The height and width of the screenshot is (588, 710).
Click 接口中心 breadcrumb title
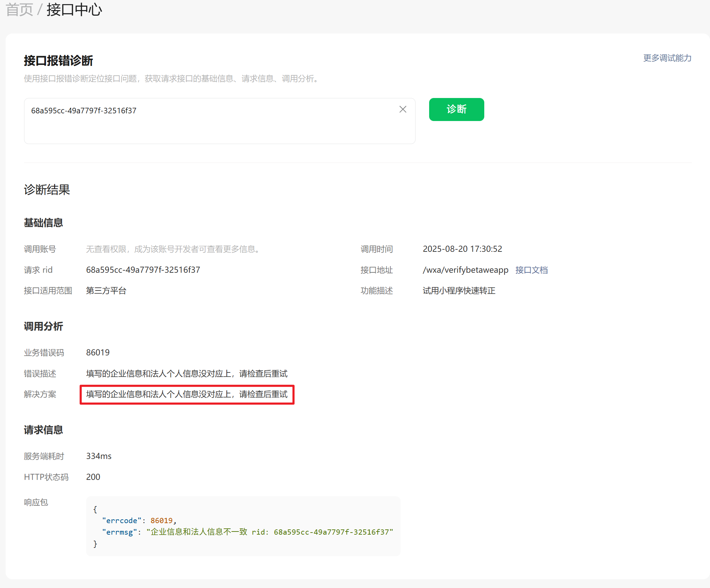(x=74, y=9)
